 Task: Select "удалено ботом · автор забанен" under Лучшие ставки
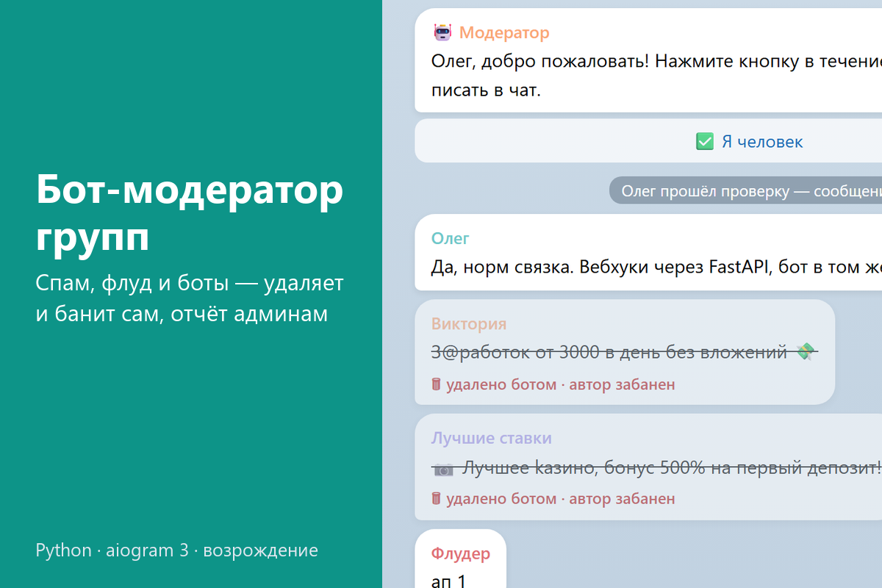560,499
